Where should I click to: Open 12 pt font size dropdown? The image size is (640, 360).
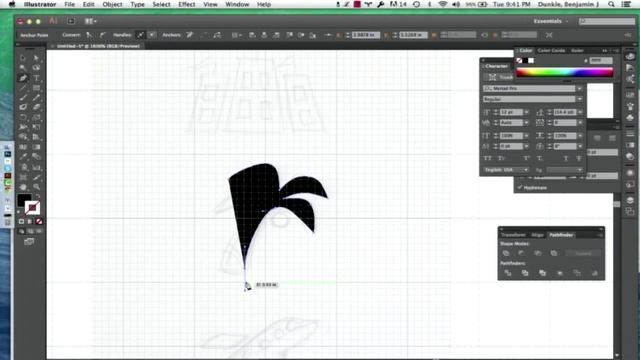(527, 112)
